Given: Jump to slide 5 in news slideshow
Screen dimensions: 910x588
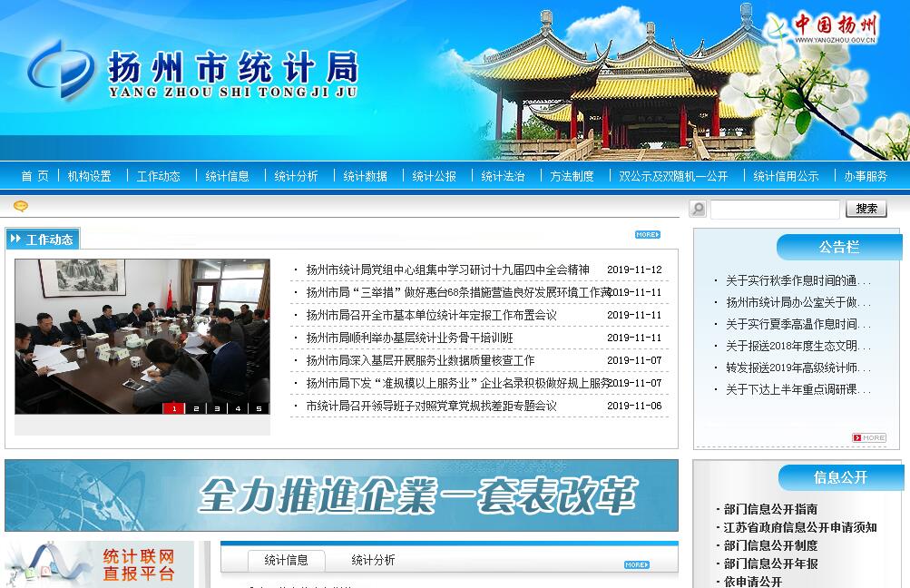Looking at the screenshot, I should (x=259, y=408).
